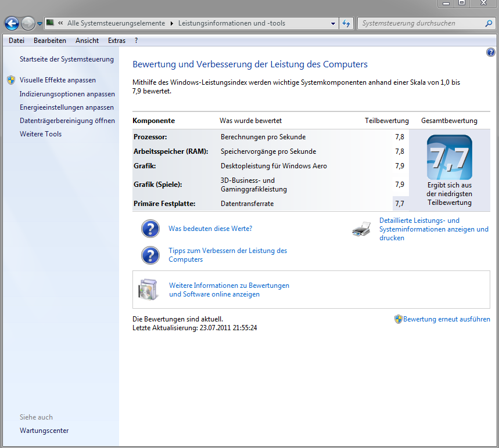499x448 pixels.
Task: Expand the arrow after Alle Systemsteuerungselemente
Action: point(172,24)
